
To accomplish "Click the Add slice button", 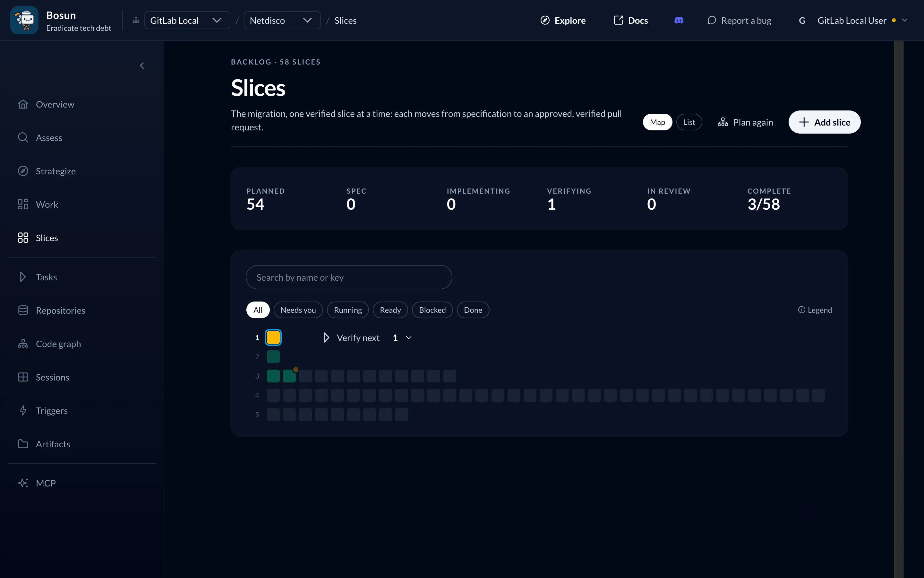I will 824,122.
